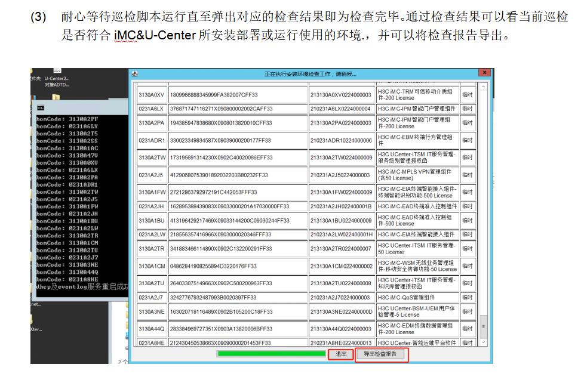Image resolution: width=584 pixels, height=392 pixels.
Task: Click cell 213130A2PA0224000003
Action: coord(341,123)
